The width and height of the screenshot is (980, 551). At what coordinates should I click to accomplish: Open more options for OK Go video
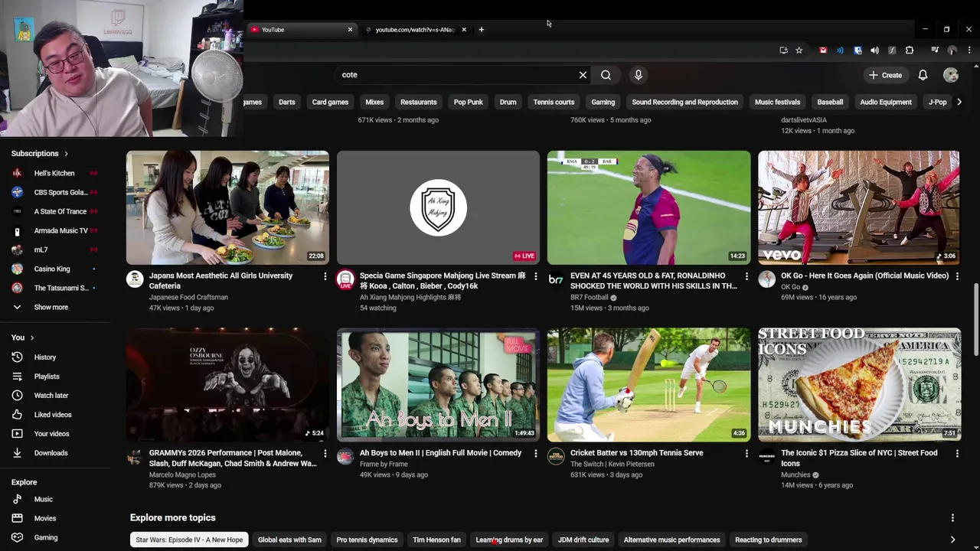tap(956, 276)
